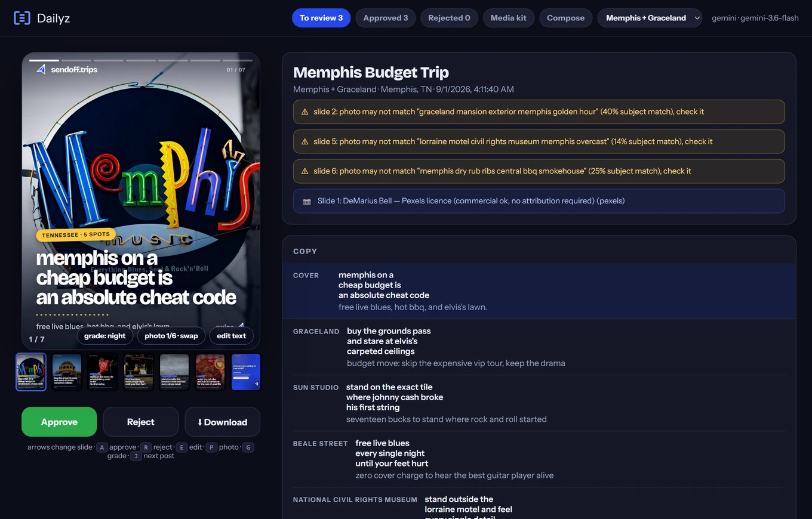Click the warning icon on slide 6 alert
Viewport: 812px width, 519px height.
(x=305, y=171)
